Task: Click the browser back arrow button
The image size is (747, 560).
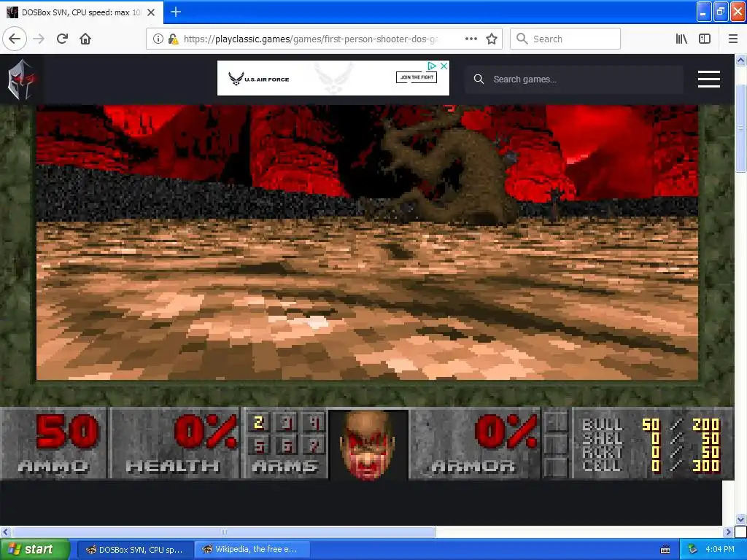Action: coord(15,39)
